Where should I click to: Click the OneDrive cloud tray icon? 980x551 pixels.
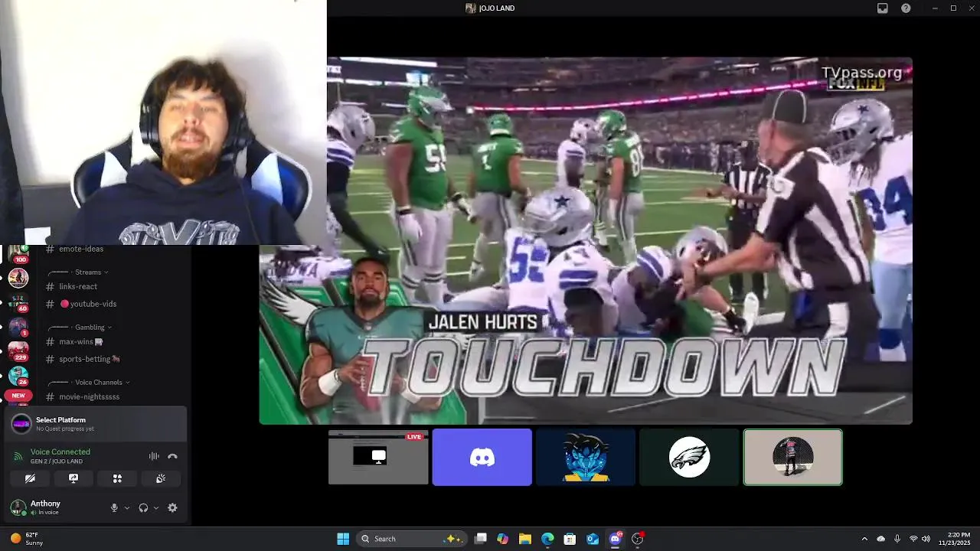coord(880,539)
